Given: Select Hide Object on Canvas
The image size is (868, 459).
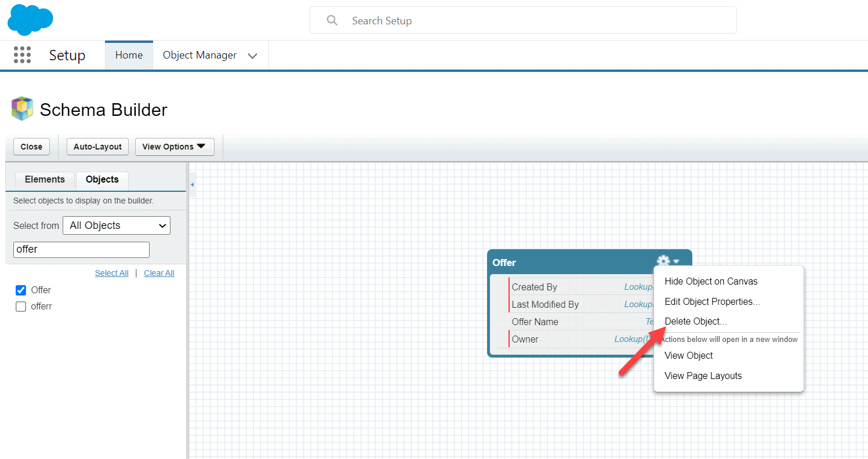Looking at the screenshot, I should click(711, 281).
